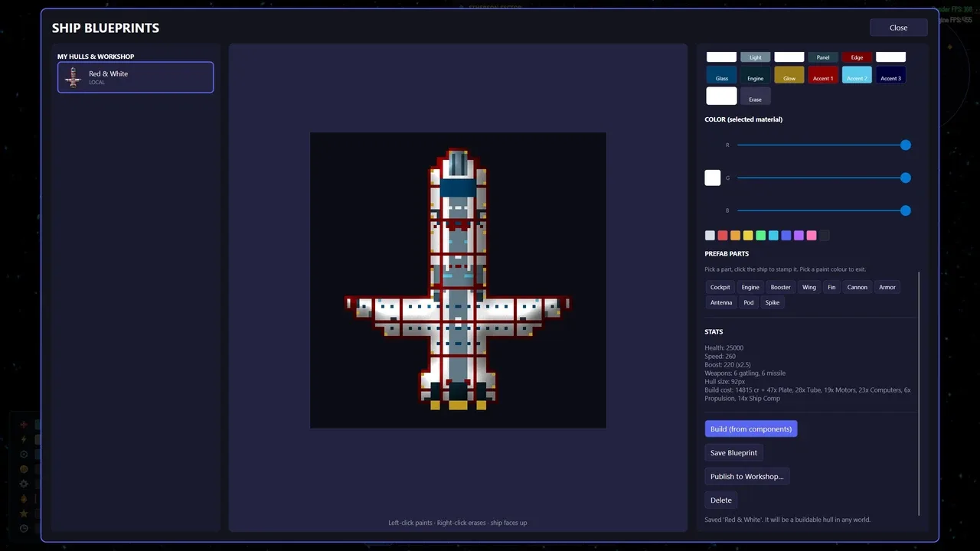Set the R color slider
The height and width of the screenshot is (551, 980).
[x=824, y=145]
